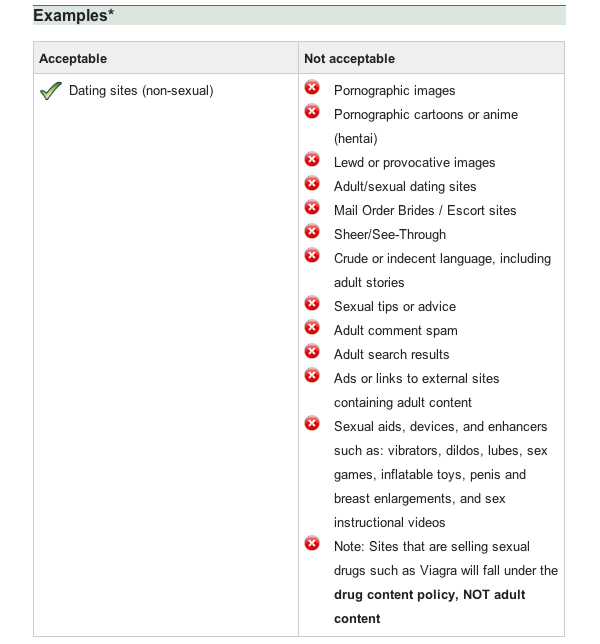Click the red X beside Adult/sexual dating sites
This screenshot has height=644, width=600.
point(312,183)
